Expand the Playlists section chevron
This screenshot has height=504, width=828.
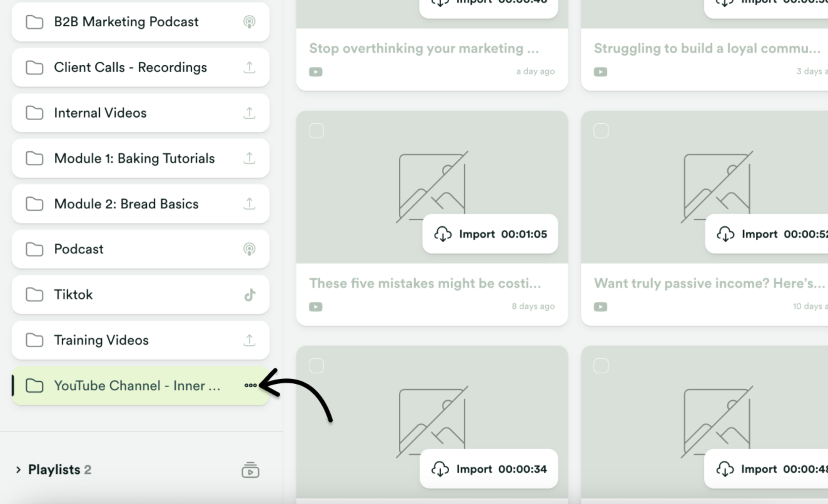[x=18, y=470]
